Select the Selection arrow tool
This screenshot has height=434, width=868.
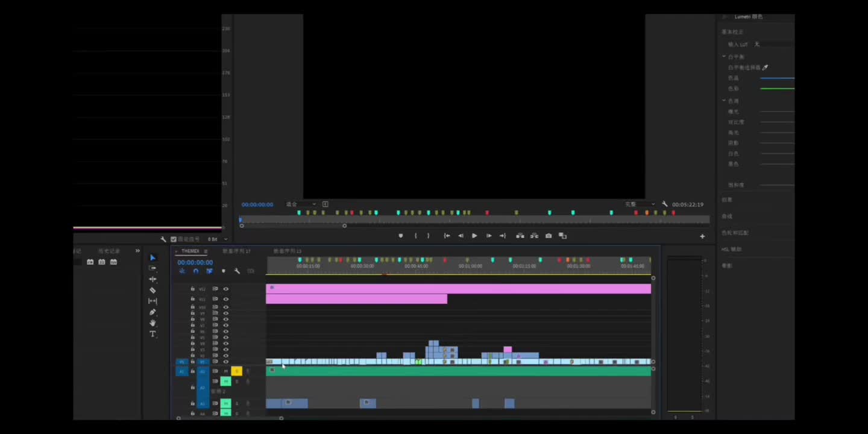[153, 257]
